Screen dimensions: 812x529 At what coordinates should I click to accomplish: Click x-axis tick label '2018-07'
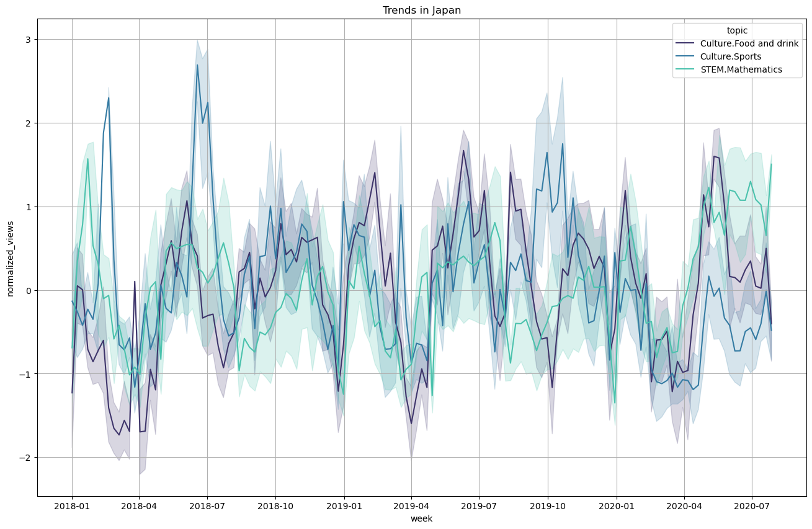coord(207,506)
